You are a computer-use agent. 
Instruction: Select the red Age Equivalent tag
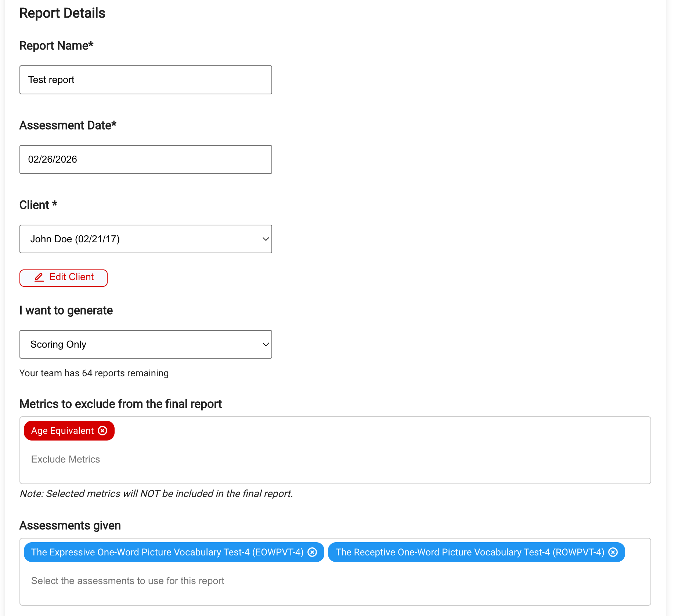62,431
